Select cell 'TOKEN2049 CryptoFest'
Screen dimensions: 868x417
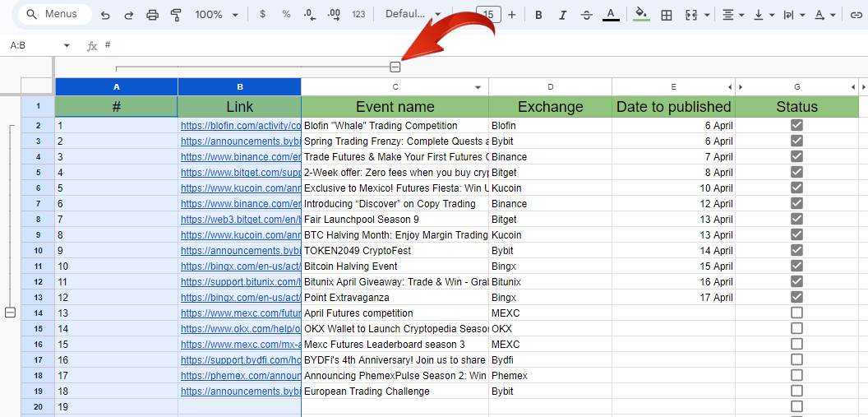pos(395,250)
